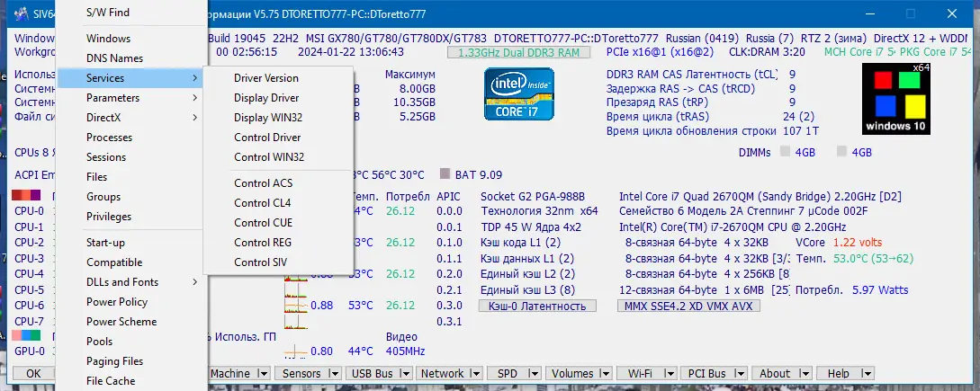Click the OK button

click(x=33, y=374)
